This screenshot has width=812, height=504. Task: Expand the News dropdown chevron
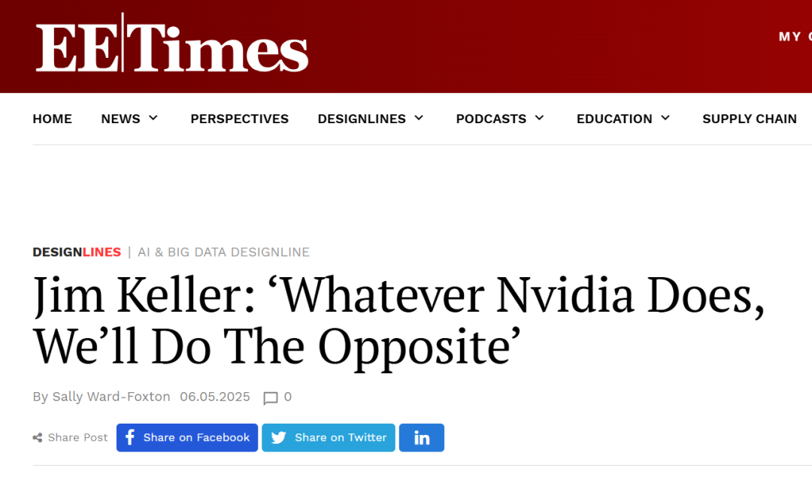tap(153, 118)
